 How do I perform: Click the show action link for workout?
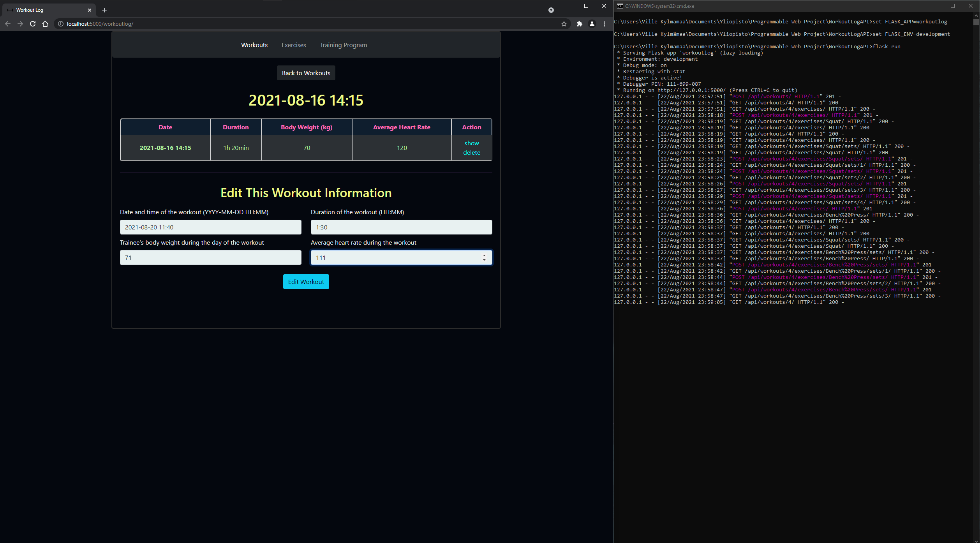(471, 143)
